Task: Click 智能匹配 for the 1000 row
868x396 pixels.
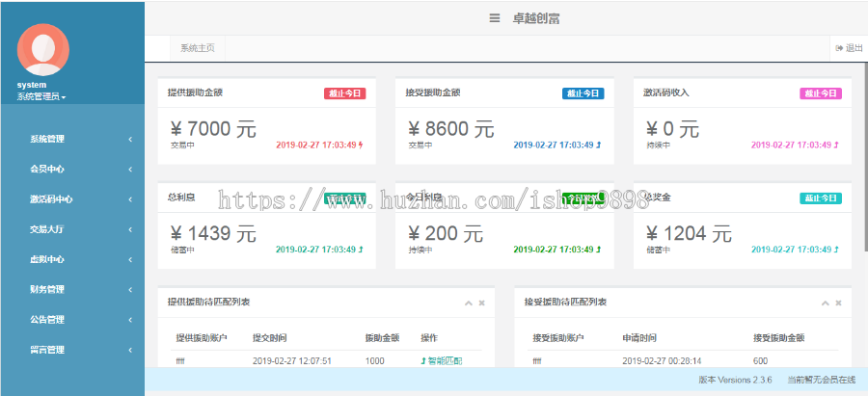Action: click(x=442, y=361)
